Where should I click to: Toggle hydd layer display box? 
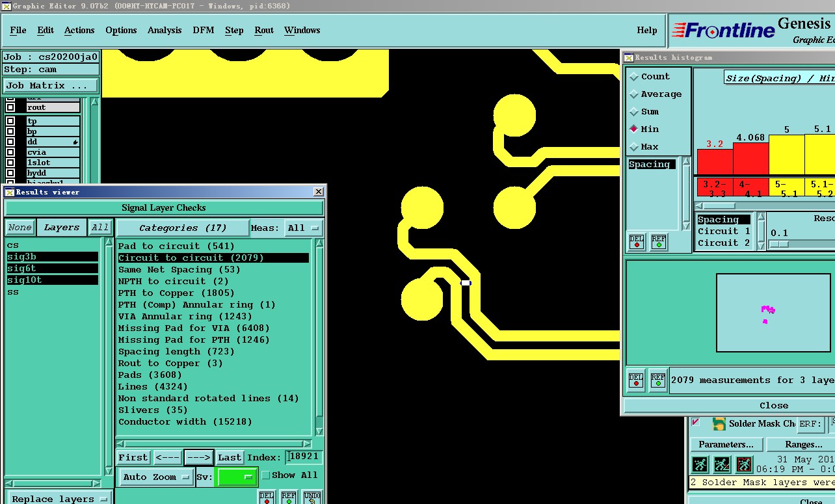(x=10, y=173)
